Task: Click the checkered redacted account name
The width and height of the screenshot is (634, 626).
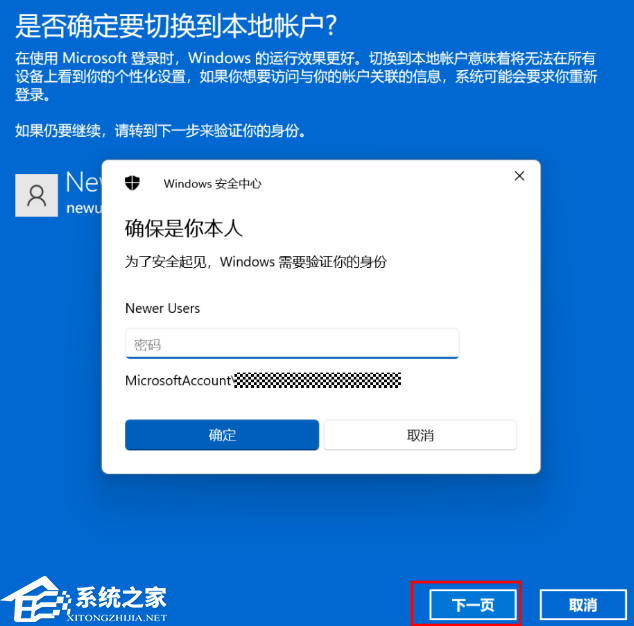Action: (318, 380)
